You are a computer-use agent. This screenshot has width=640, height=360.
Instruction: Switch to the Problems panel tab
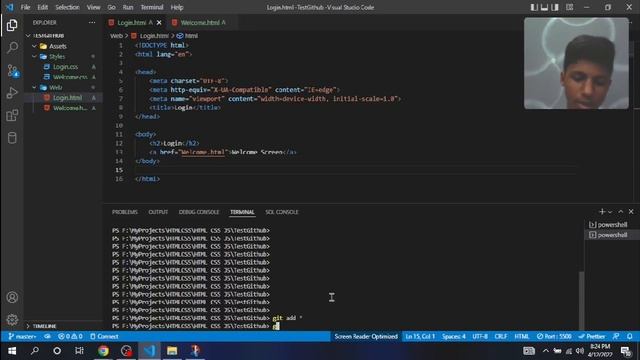click(x=124, y=212)
